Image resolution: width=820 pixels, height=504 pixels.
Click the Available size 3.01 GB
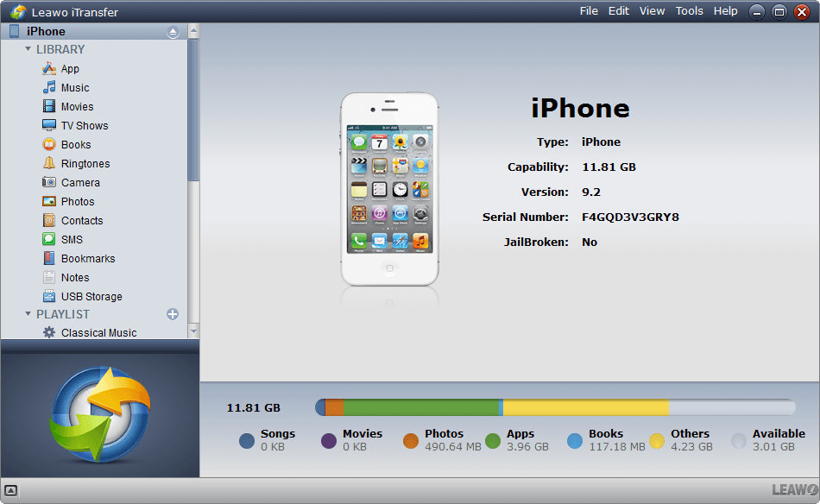[x=773, y=447]
